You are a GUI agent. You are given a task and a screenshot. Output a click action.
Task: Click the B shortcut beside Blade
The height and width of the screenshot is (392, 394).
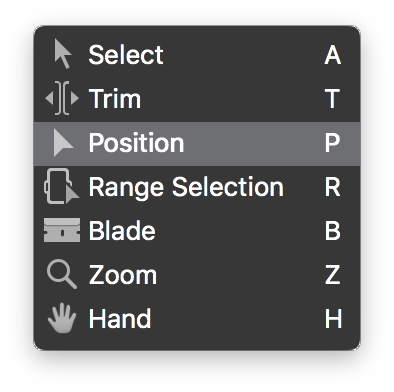tap(333, 231)
